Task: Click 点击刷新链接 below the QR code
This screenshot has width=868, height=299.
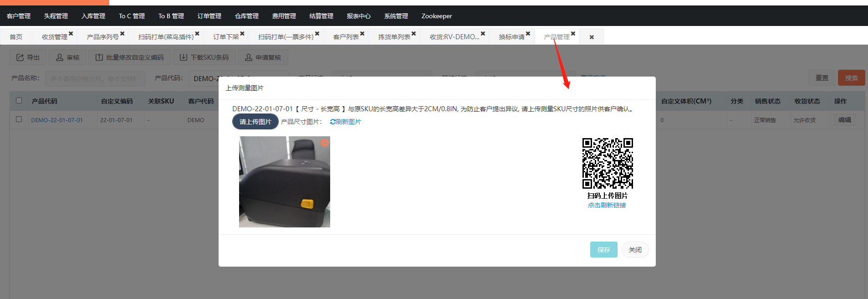Action: (607, 205)
